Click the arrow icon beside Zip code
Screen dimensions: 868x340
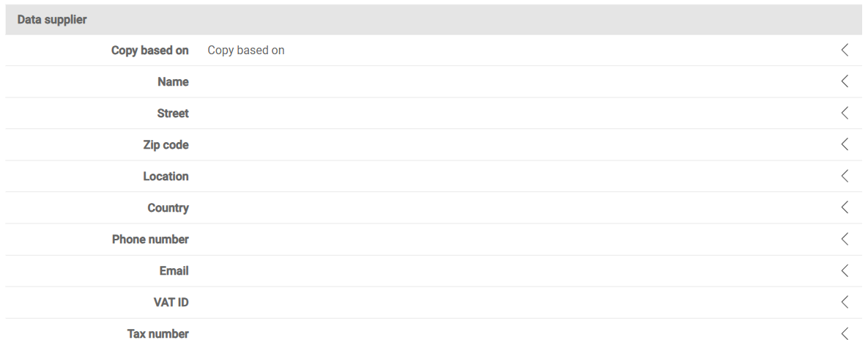[x=845, y=144]
